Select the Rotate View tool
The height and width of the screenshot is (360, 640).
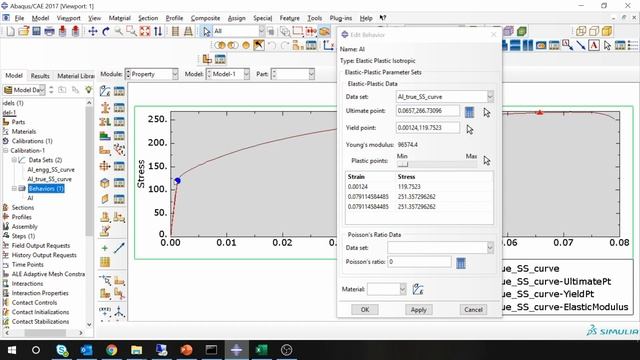click(x=106, y=31)
